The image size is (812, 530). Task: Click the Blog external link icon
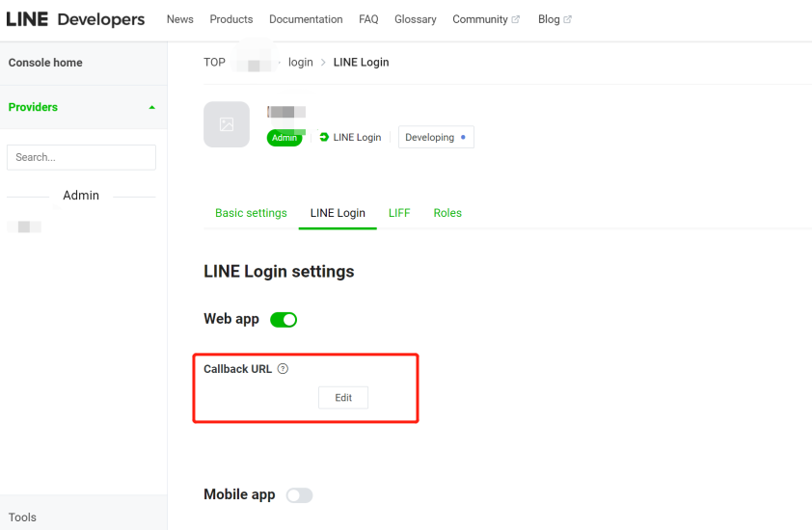pos(568,19)
